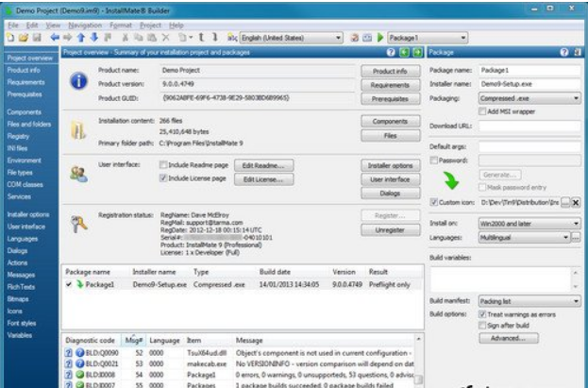Click the Cut scissors toolbar icon
Screen dimensions: 588x388
point(126,38)
